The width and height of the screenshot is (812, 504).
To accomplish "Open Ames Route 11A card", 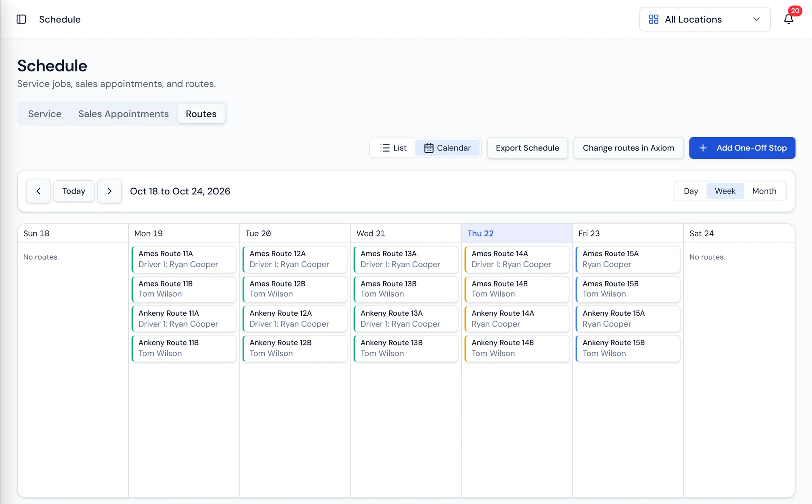I will coord(184,259).
